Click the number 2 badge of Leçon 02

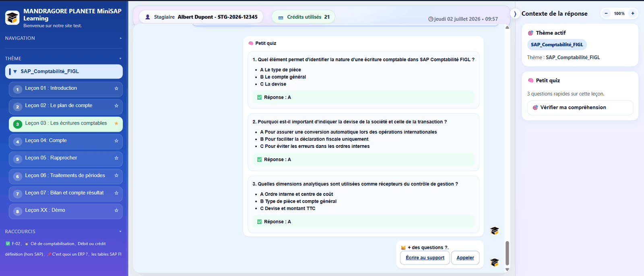click(x=17, y=107)
